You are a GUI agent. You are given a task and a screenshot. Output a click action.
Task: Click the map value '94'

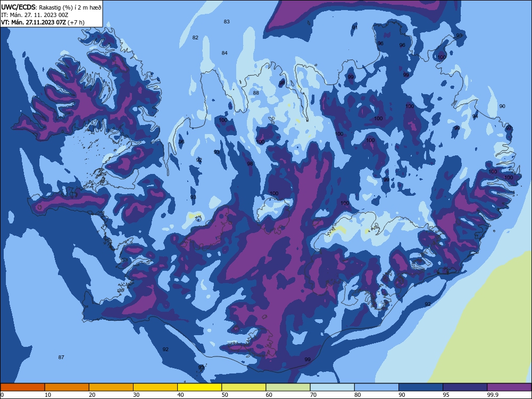click(x=475, y=117)
